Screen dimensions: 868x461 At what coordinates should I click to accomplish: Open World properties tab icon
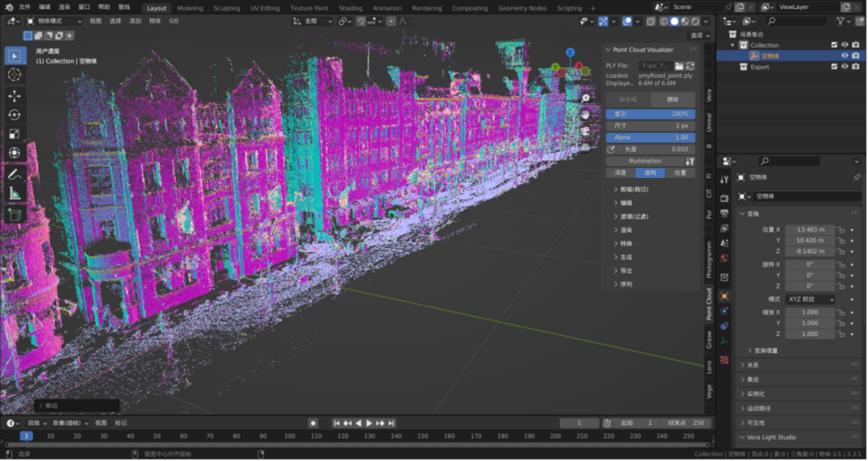[x=724, y=258]
